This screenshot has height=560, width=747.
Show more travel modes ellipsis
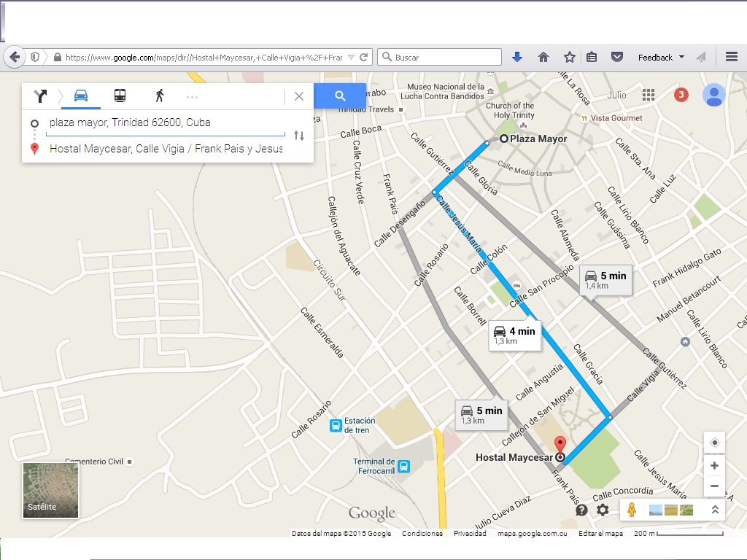(192, 97)
